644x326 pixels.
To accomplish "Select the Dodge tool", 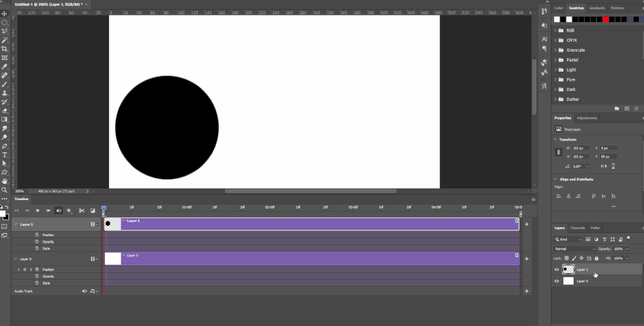I will [5, 138].
